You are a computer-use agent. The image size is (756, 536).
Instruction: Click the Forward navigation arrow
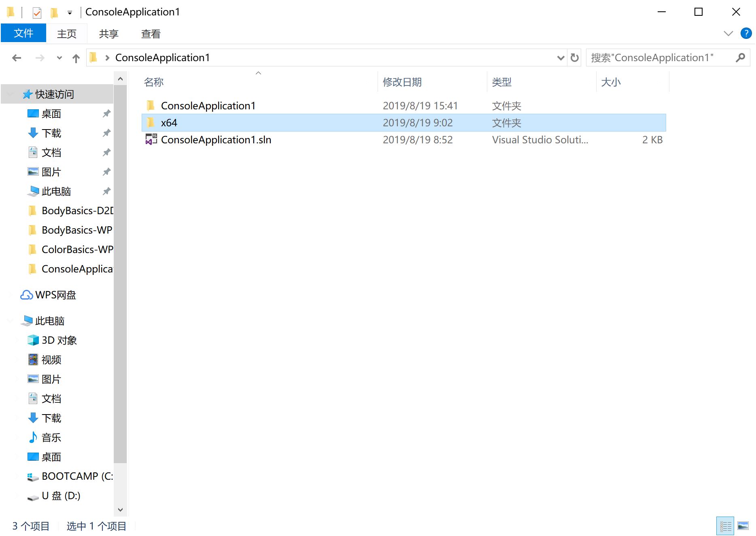[x=40, y=58]
